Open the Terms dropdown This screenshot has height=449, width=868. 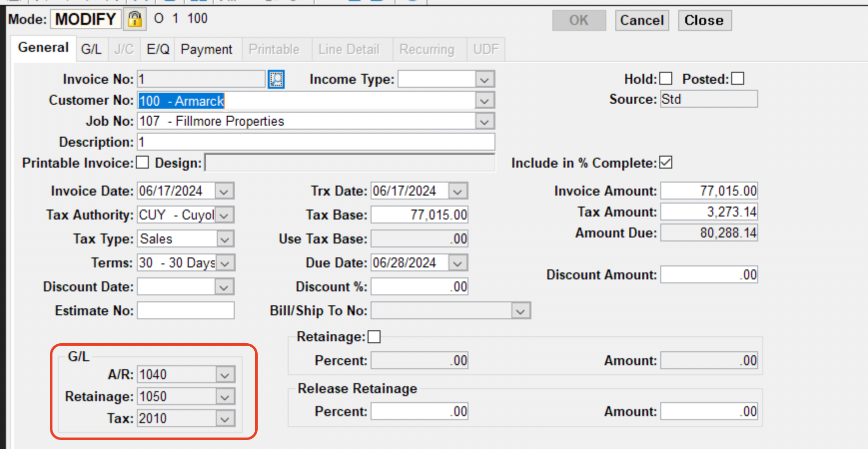tap(224, 263)
